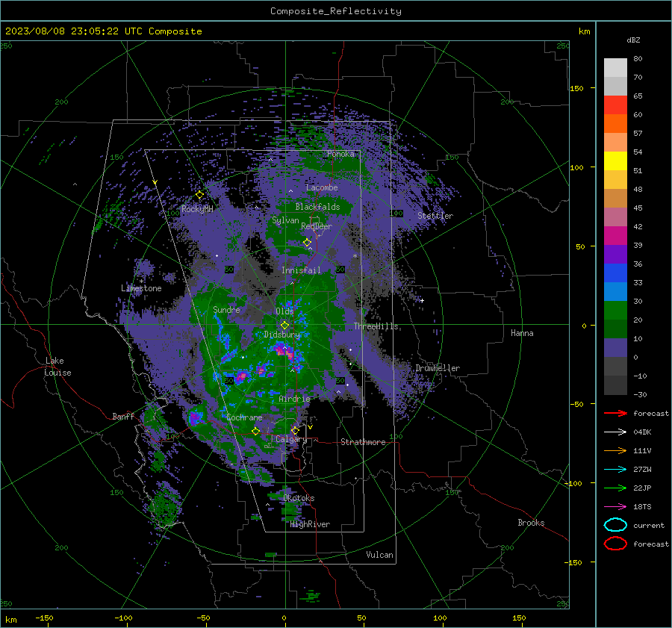This screenshot has width=672, height=628.
Task: Click the Composite_Reflectivity title text
Action: 336,11
